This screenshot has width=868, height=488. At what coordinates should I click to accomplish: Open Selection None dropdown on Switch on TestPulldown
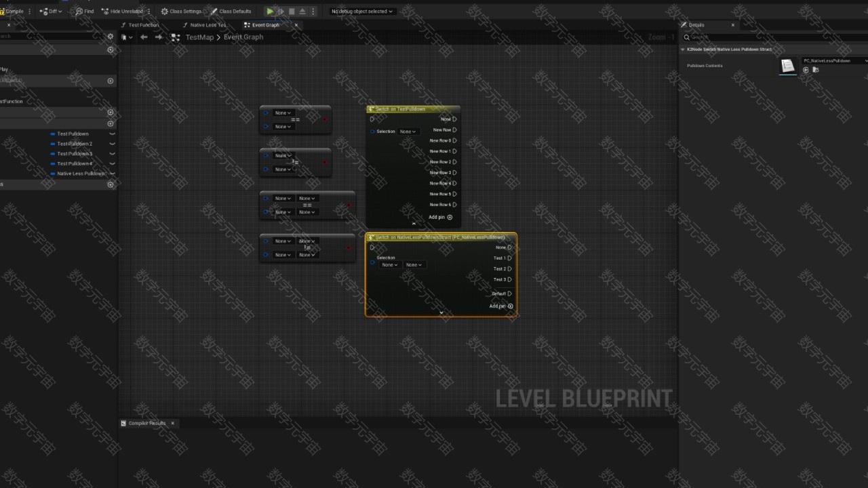click(408, 131)
